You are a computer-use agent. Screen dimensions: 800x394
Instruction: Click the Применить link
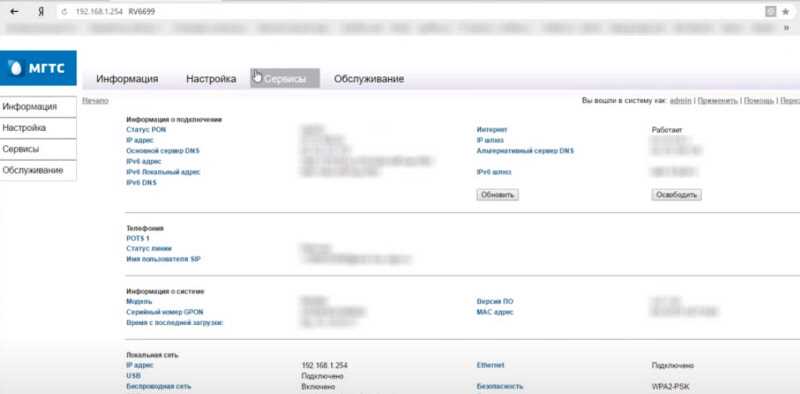pos(717,101)
